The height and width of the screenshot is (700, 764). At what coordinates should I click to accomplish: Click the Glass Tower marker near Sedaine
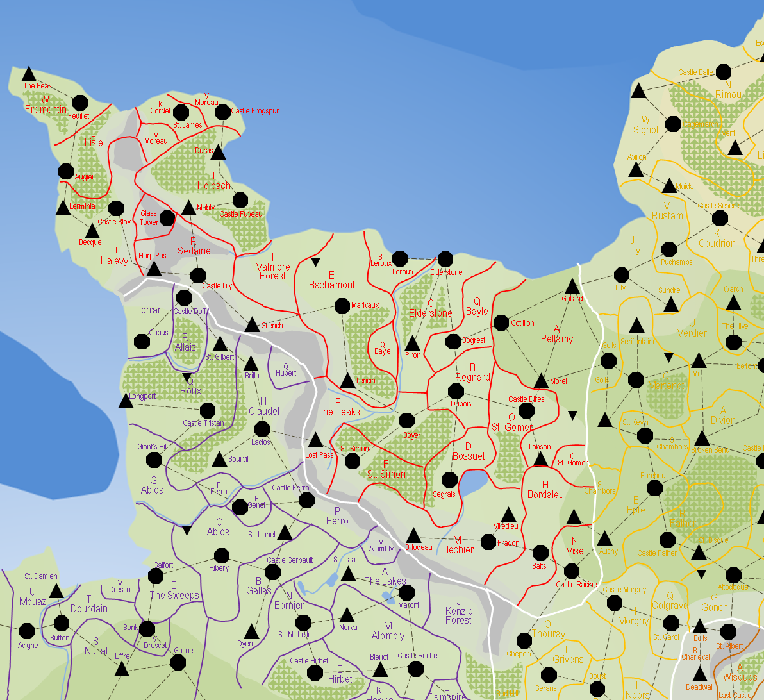(166, 218)
